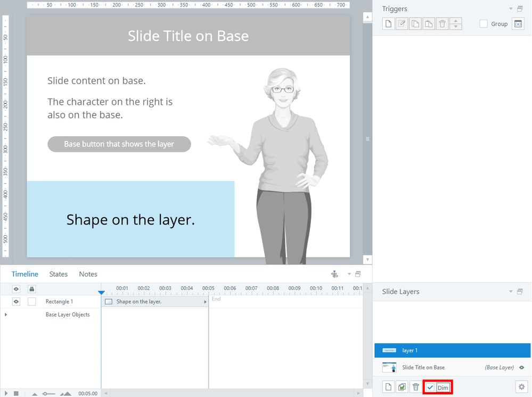
Task: Open Slide Layers panel dropdown arrow
Action: pos(511,292)
